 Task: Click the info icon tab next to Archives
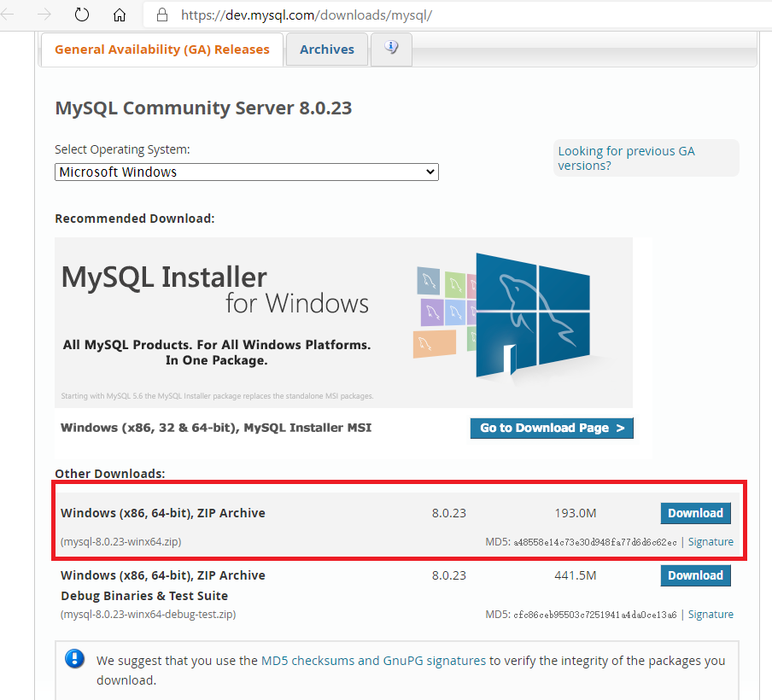tap(391, 49)
